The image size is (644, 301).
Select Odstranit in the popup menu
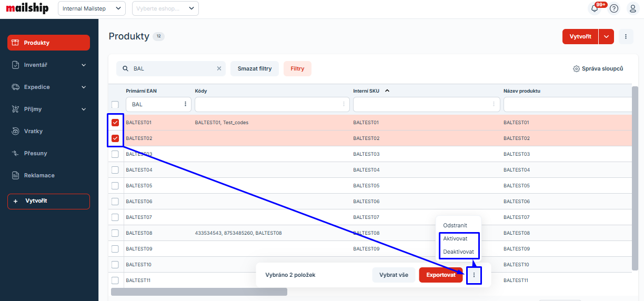pyautogui.click(x=455, y=225)
